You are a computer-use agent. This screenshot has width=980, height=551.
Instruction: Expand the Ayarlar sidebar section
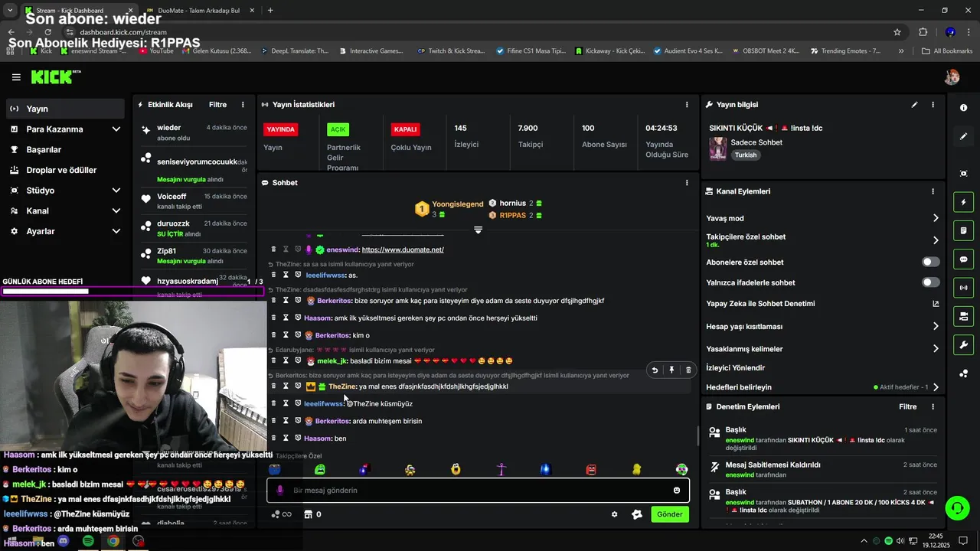tap(116, 231)
